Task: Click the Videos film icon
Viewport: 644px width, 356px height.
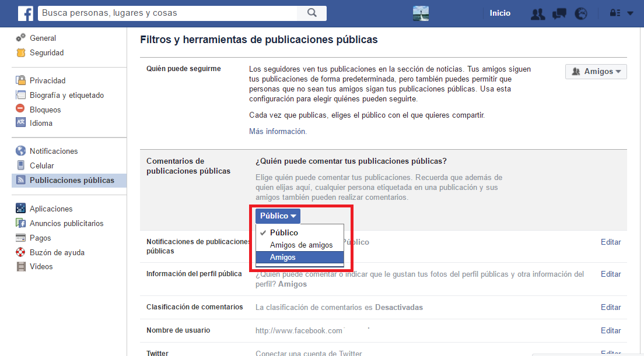Action: pos(20,267)
